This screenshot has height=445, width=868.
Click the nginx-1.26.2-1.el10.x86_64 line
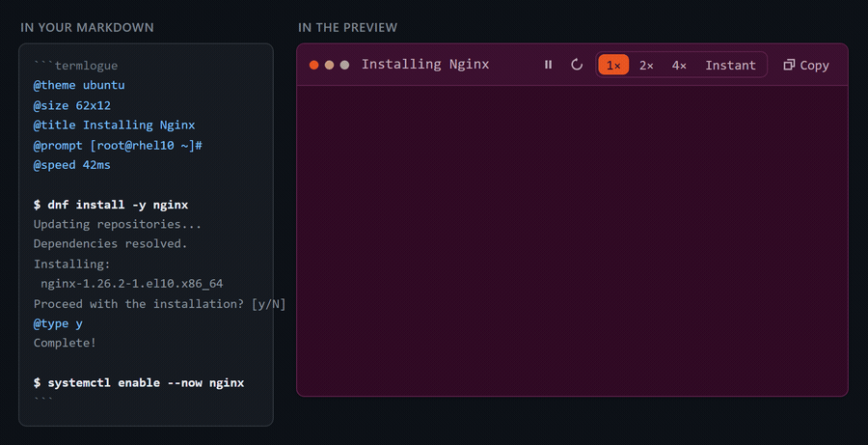[x=132, y=284]
